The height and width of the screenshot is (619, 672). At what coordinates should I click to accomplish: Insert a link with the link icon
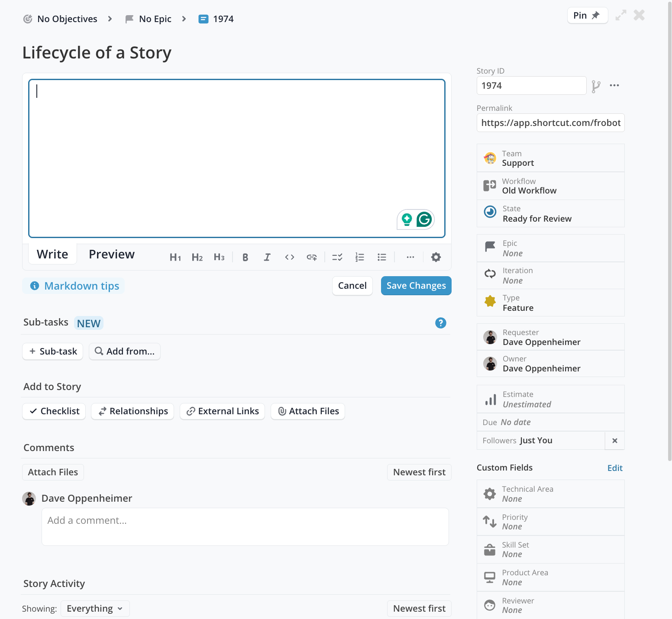(x=312, y=257)
